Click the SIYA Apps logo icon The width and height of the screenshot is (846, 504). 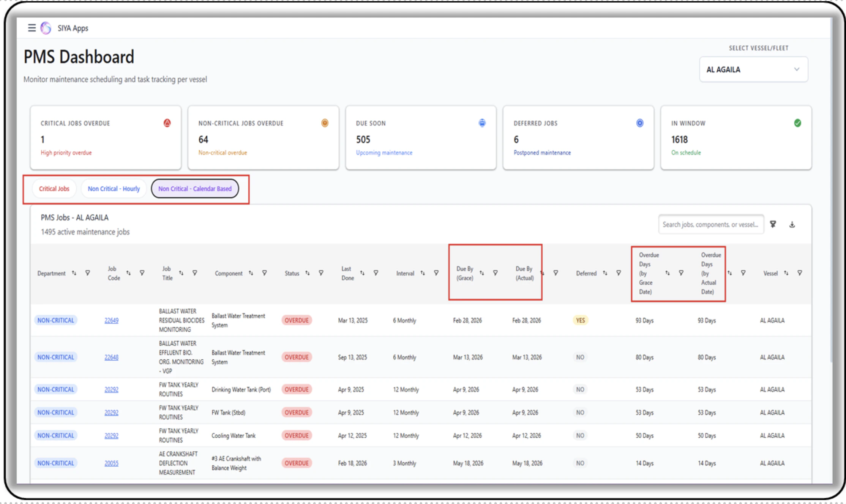click(x=46, y=28)
